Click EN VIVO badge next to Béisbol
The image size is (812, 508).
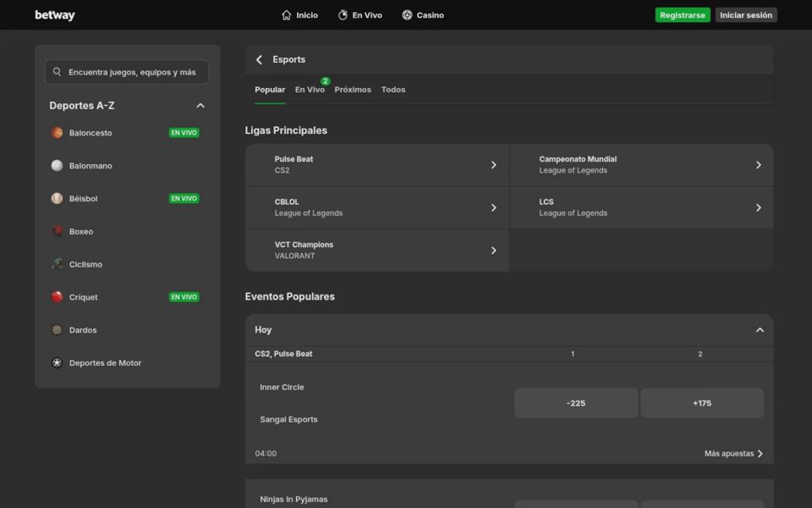(x=184, y=198)
